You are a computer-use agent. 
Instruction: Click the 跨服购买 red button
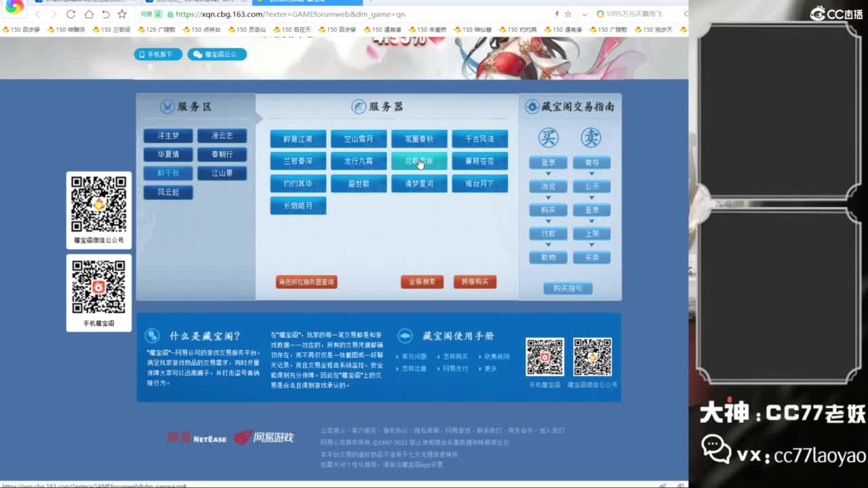[x=475, y=282]
